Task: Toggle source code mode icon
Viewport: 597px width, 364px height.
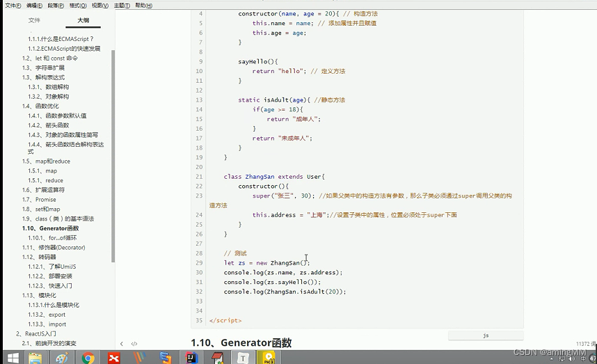Action: pos(134,343)
